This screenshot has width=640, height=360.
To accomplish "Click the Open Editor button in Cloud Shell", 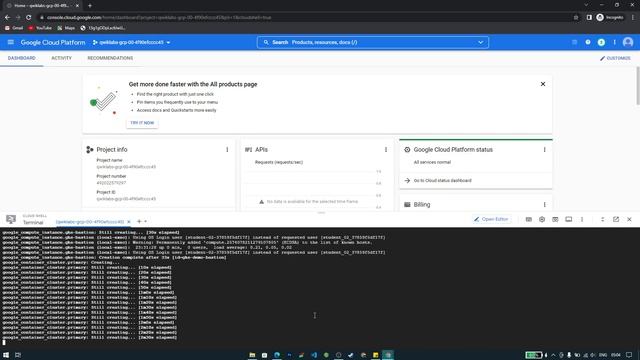I will [x=491, y=219].
